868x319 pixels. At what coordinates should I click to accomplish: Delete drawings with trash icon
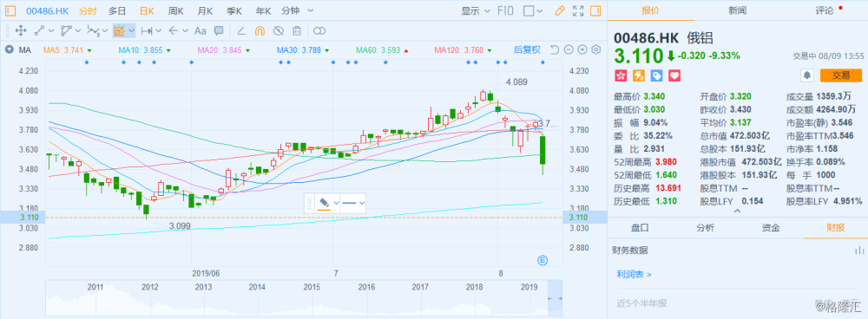tap(297, 31)
